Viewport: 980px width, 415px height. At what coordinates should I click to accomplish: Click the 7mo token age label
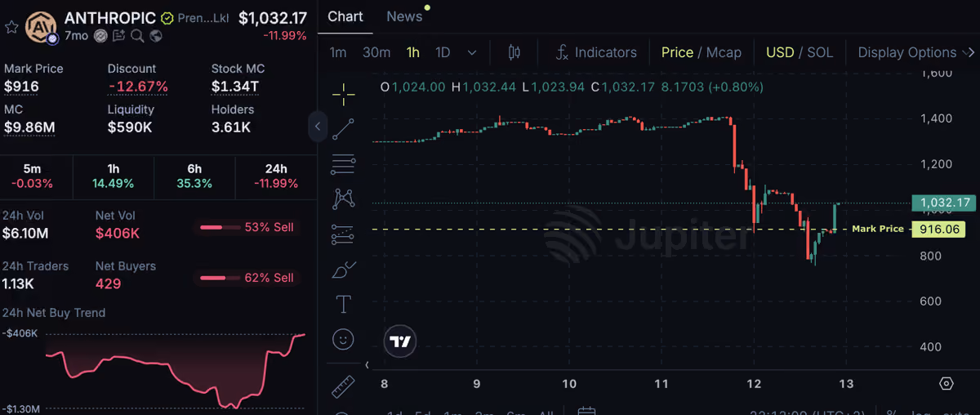click(x=76, y=36)
